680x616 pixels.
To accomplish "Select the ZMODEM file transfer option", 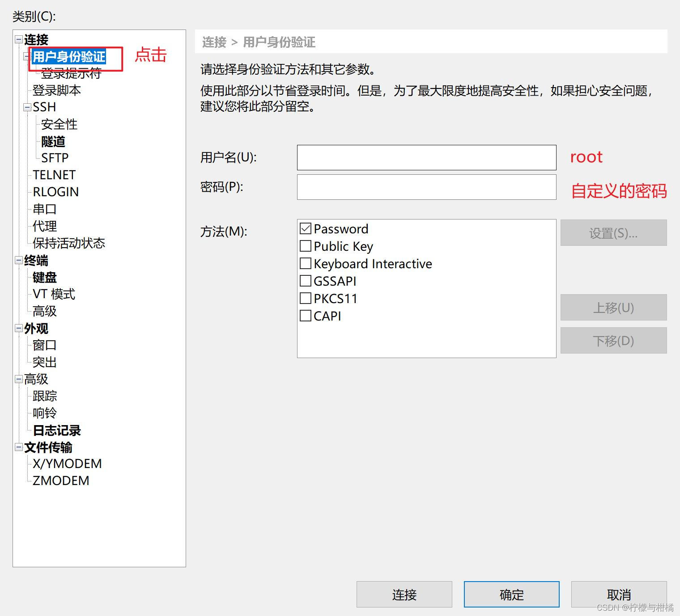I will point(60,480).
